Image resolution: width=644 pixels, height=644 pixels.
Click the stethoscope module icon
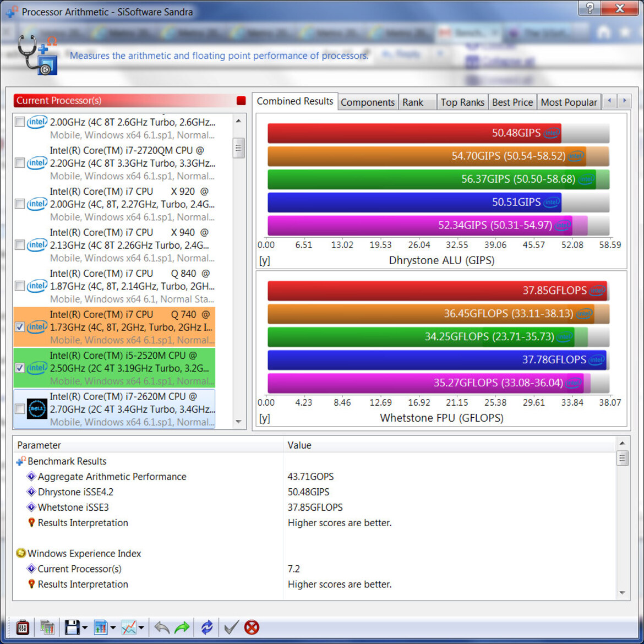[37, 55]
